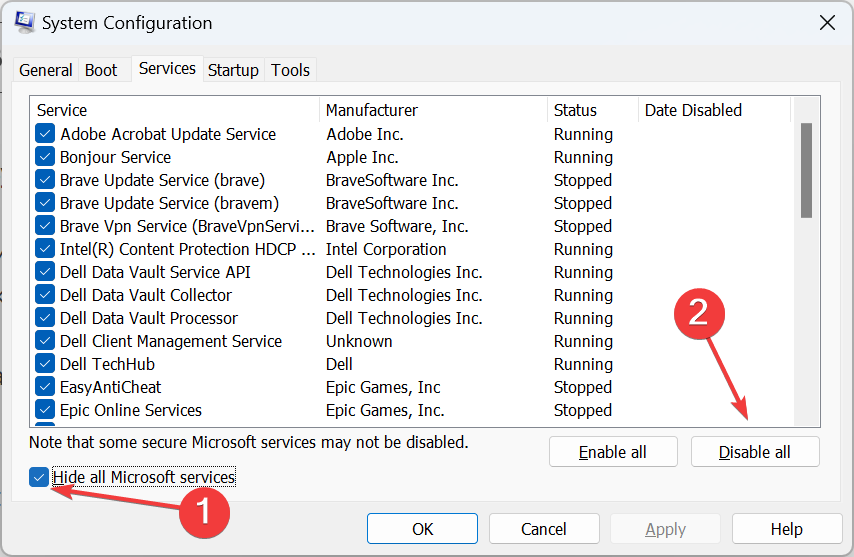Click the Apple Inc. manufacturer cell
This screenshot has height=557, width=854.
[x=362, y=157]
